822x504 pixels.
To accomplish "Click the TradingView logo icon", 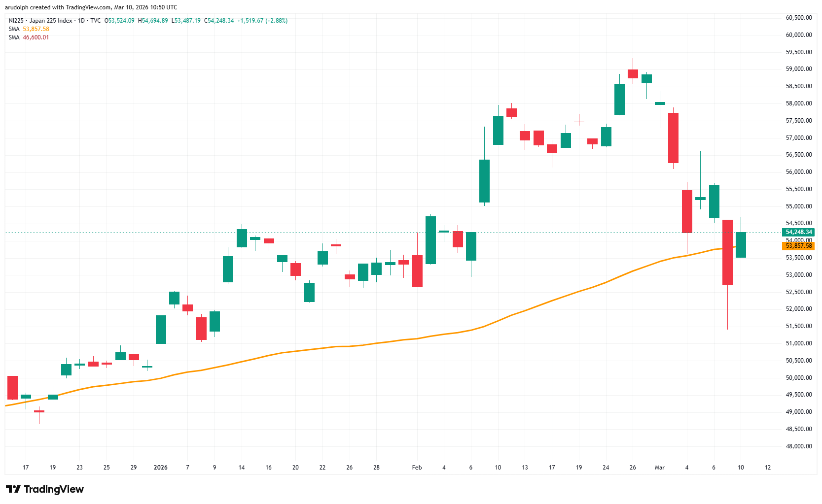I will pyautogui.click(x=14, y=489).
